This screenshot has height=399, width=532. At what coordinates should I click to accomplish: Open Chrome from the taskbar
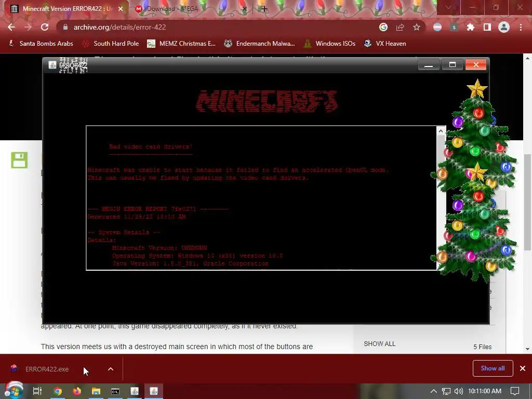pyautogui.click(x=58, y=391)
